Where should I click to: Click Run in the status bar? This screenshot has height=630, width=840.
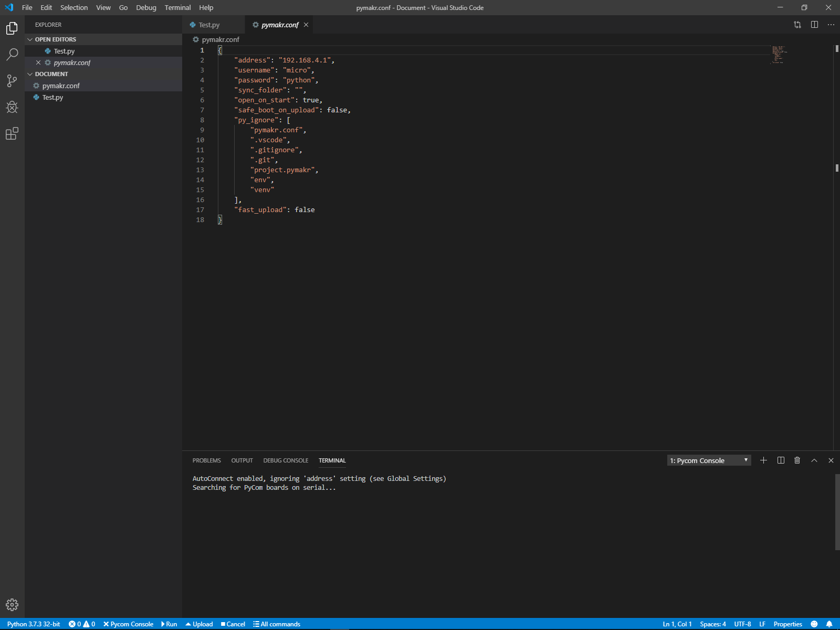click(169, 624)
